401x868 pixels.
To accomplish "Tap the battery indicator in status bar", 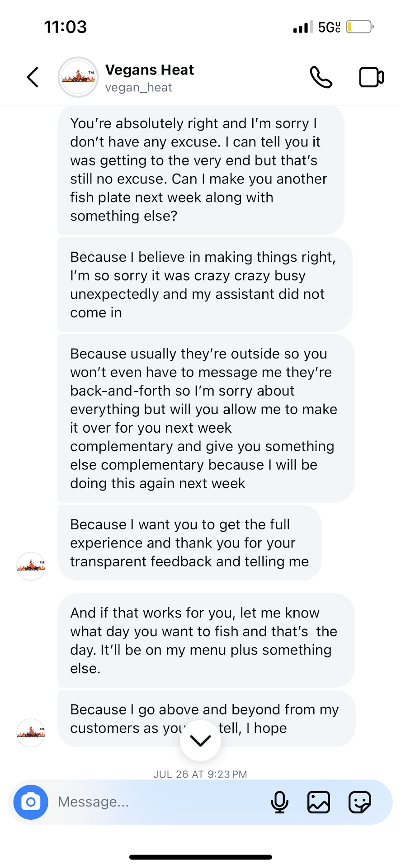I will (x=359, y=27).
